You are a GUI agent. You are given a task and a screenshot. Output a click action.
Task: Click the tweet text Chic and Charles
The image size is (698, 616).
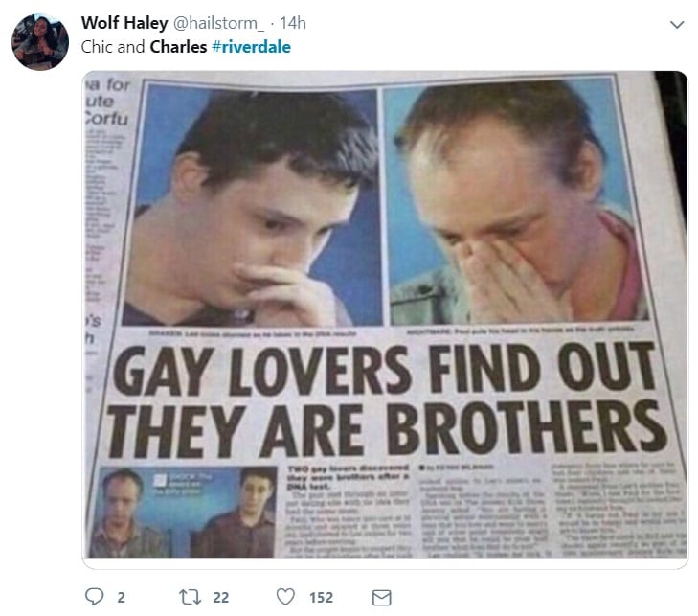coord(144,47)
